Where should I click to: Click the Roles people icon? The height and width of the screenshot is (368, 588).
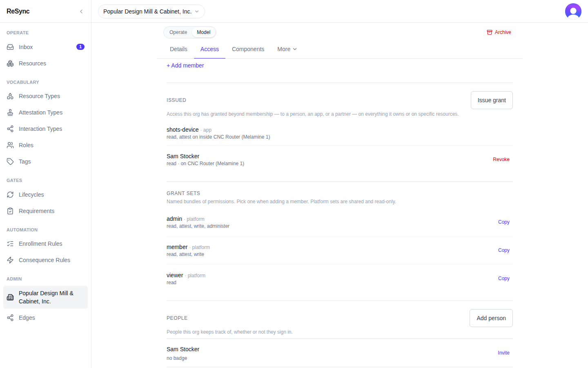[10, 145]
